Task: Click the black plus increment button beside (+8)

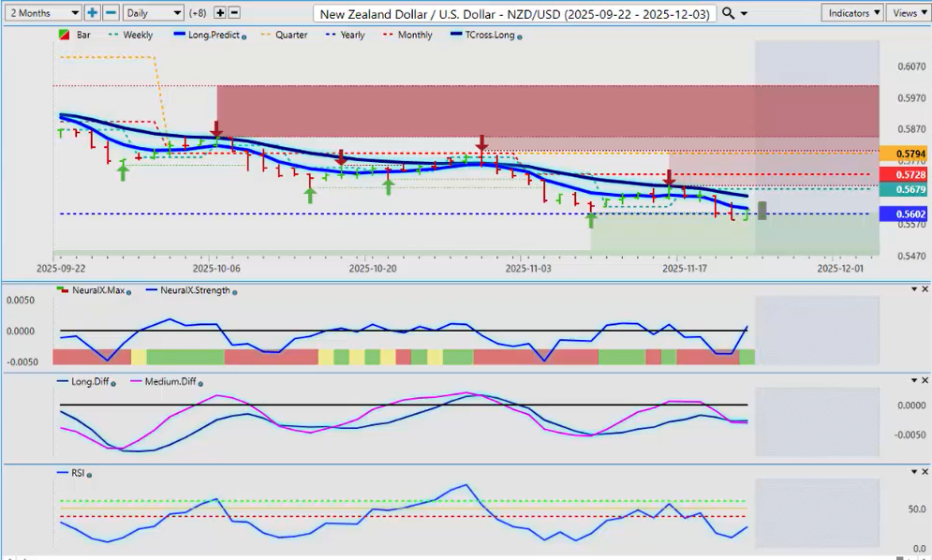Action: point(220,13)
